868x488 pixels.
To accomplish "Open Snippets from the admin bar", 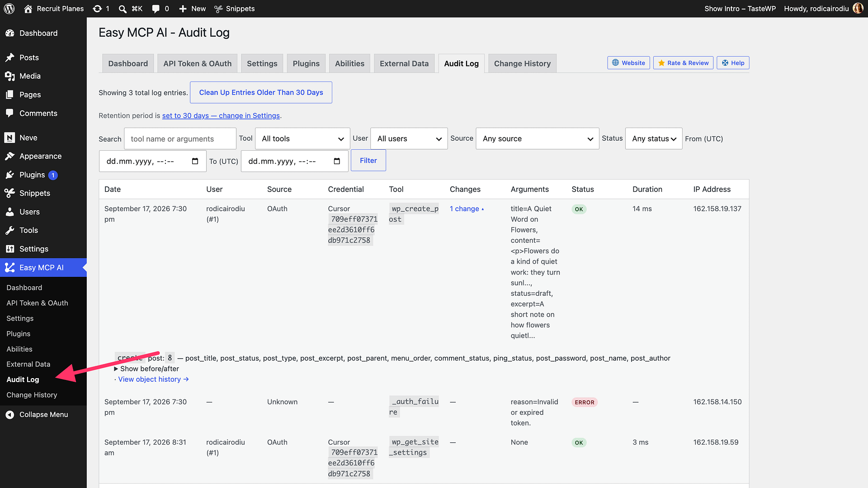I will [x=234, y=9].
